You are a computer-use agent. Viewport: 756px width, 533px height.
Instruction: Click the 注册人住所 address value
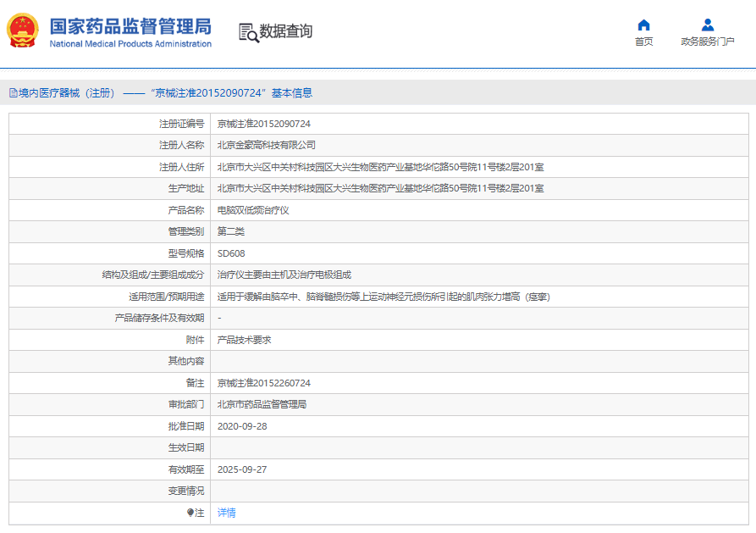click(380, 167)
